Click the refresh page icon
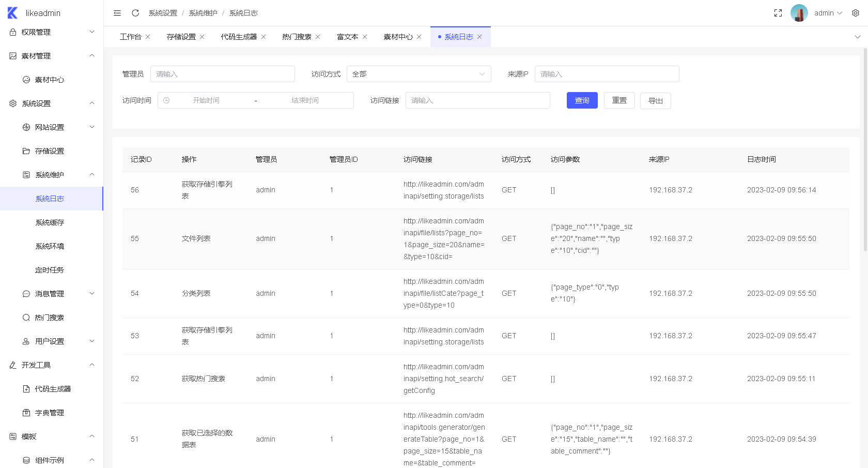The height and width of the screenshot is (468, 868). (135, 13)
